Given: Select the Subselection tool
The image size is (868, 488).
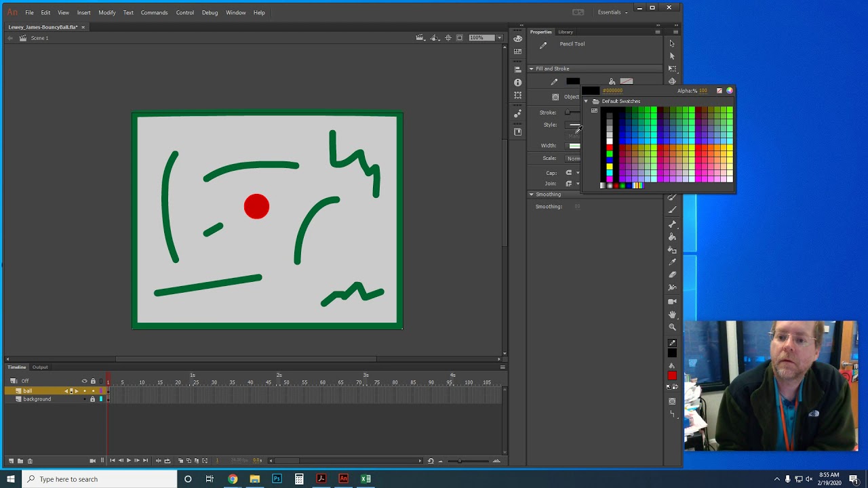Looking at the screenshot, I should (672, 56).
